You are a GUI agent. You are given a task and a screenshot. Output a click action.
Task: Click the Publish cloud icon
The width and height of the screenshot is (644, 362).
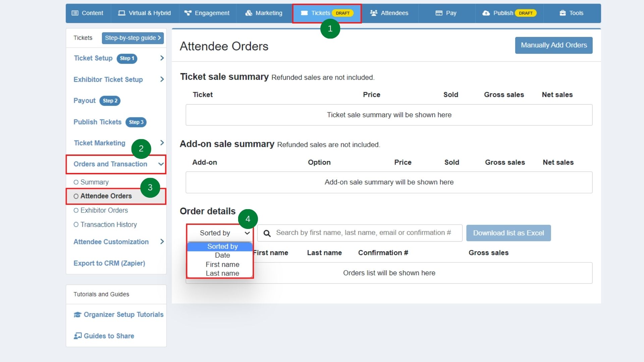486,13
